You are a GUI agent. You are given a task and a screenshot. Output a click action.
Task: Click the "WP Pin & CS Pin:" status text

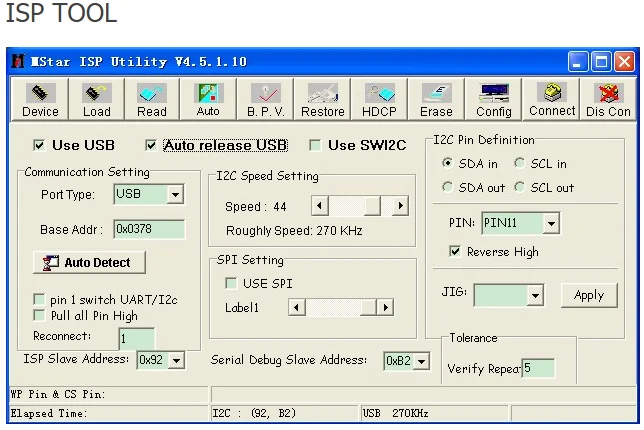[58, 394]
